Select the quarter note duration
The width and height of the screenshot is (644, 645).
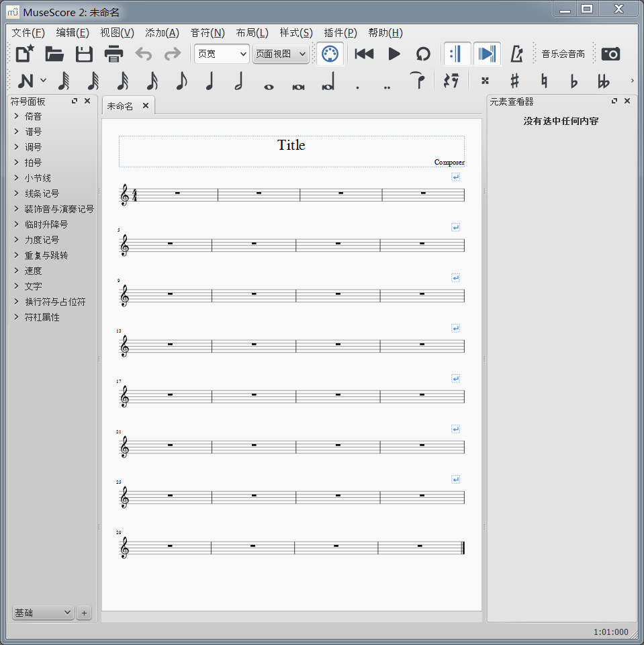[210, 81]
